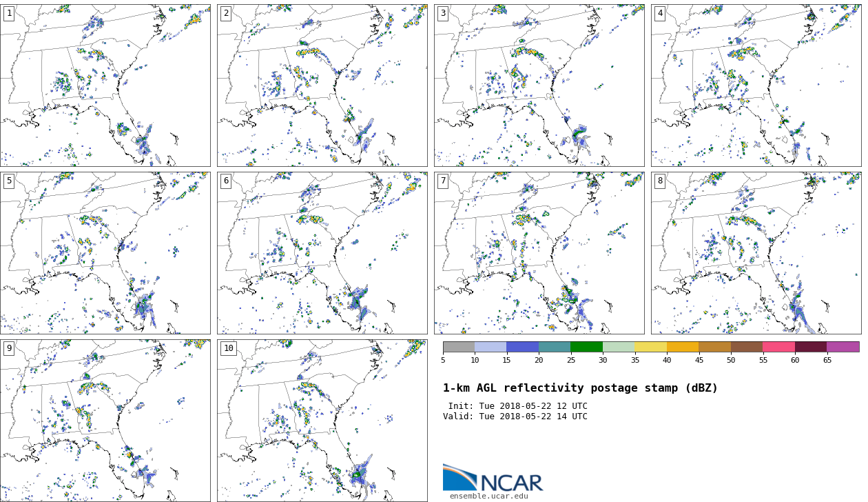Click the NCAR logo
Screen dimensions: 868x502
tap(493, 478)
